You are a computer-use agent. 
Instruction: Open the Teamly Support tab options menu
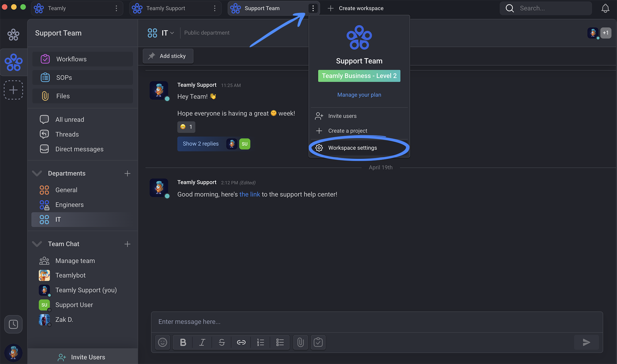pos(215,8)
